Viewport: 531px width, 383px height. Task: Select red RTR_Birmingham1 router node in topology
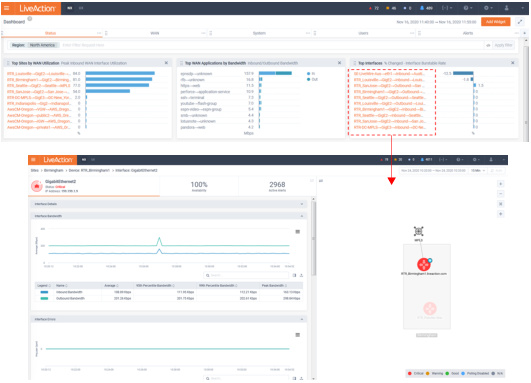(423, 264)
